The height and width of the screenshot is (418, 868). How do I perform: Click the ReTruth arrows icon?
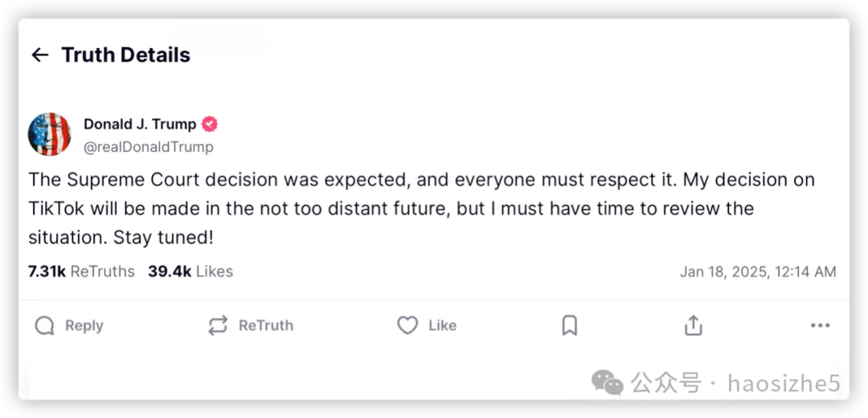[x=218, y=326]
